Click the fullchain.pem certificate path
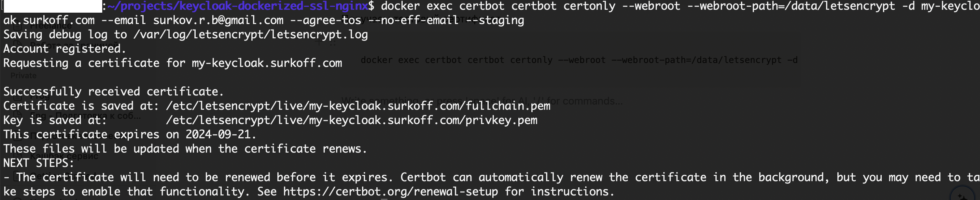Screen dimensions: 980x200 point(358,106)
